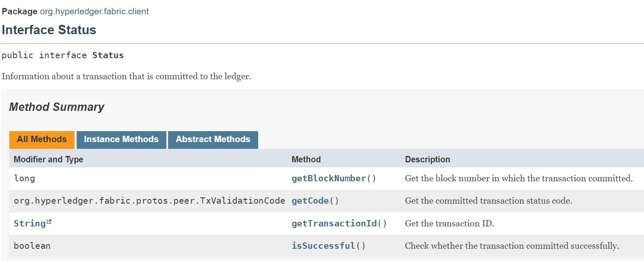Click the external link icon beside String

pos(49,222)
